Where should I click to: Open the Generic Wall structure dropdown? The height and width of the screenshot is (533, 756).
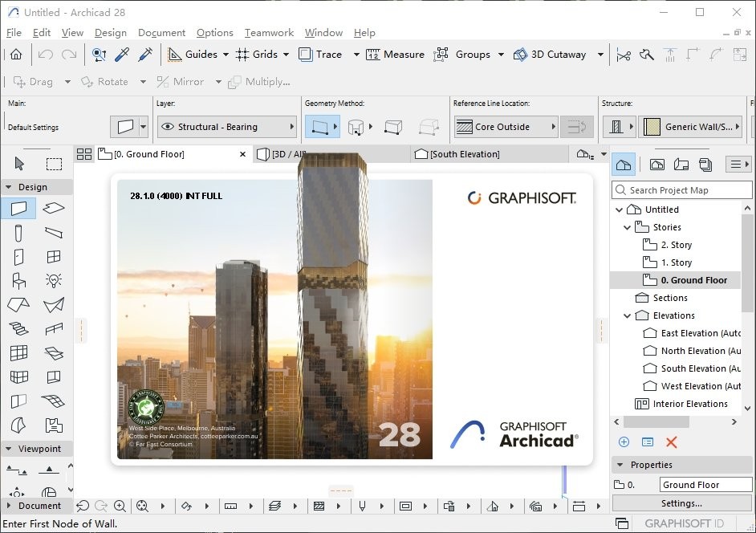(x=738, y=127)
